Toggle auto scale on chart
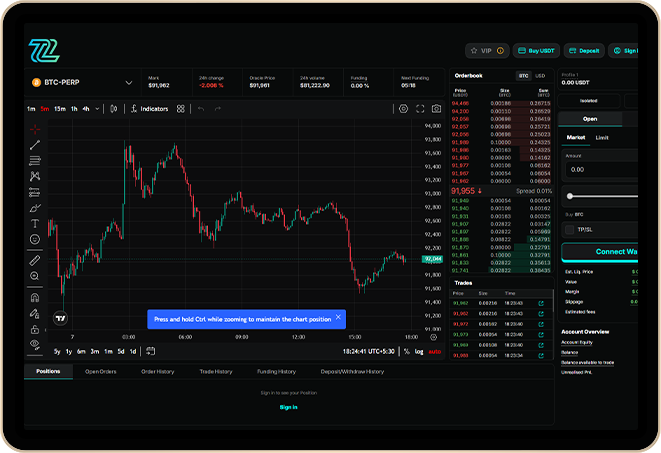This screenshot has width=661, height=453. tap(435, 351)
